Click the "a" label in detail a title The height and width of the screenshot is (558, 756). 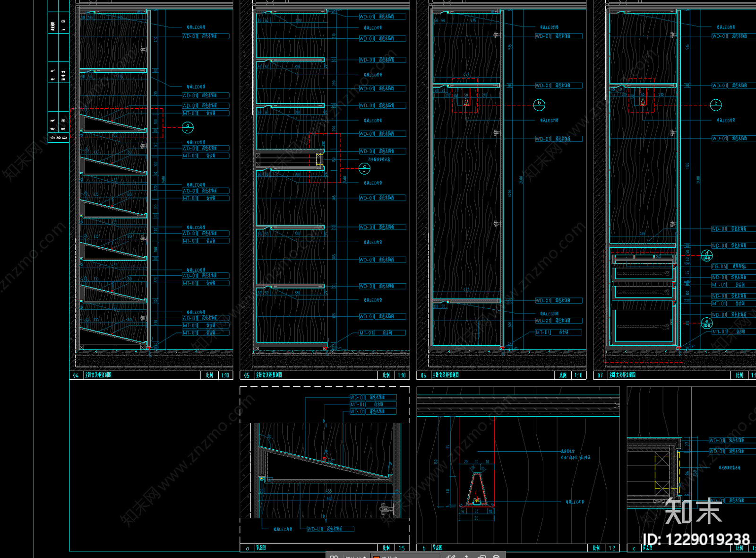point(247,548)
